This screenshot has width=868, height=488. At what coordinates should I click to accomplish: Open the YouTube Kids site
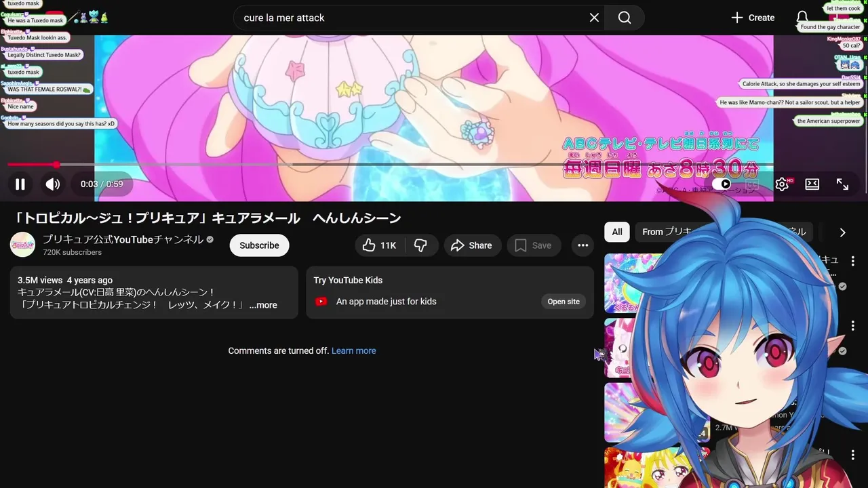click(x=564, y=302)
